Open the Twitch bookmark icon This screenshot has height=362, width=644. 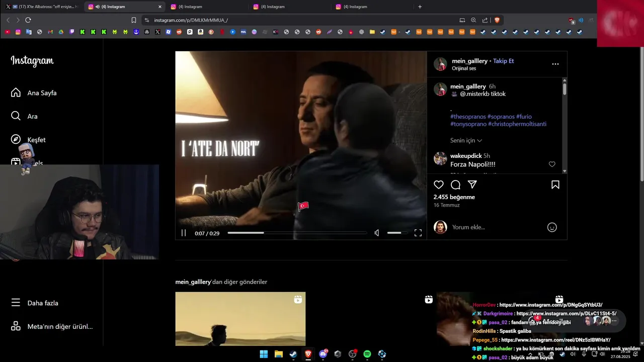point(72,32)
